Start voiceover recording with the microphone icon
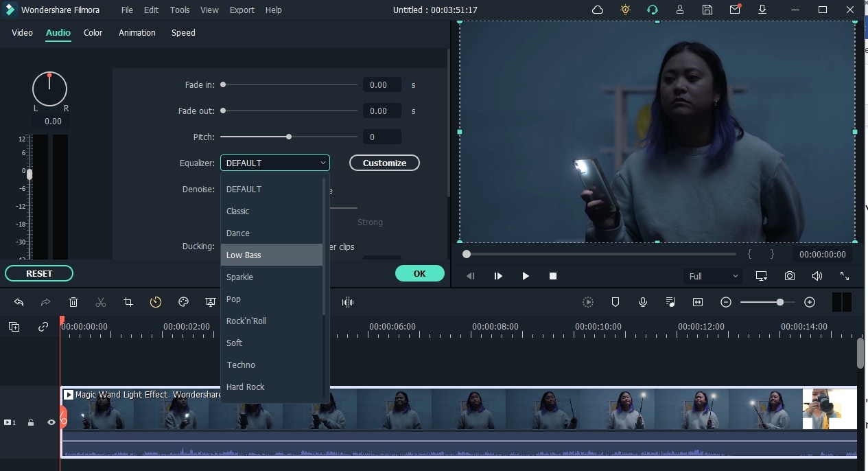 coord(643,302)
